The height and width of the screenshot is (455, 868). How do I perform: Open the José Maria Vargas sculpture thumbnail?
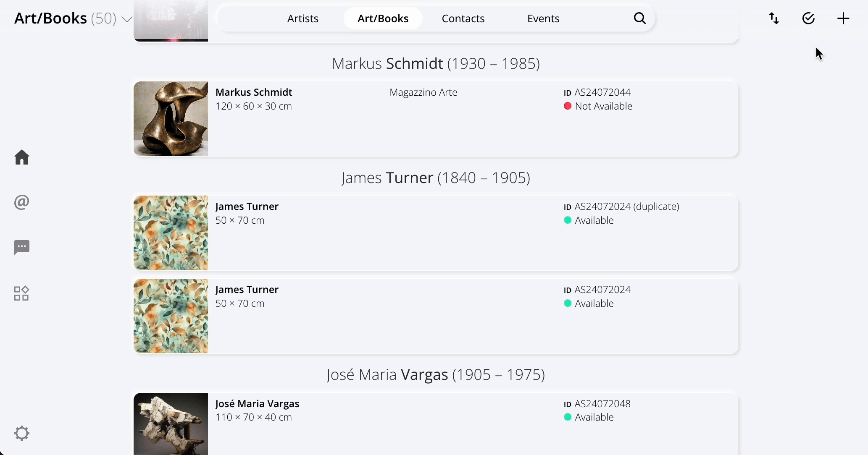[171, 424]
